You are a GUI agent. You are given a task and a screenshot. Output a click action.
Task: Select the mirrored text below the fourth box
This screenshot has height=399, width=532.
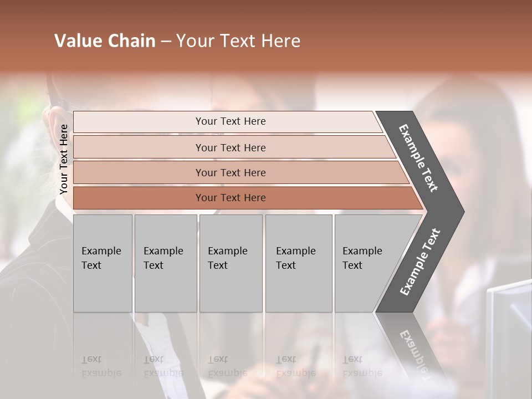[296, 366]
